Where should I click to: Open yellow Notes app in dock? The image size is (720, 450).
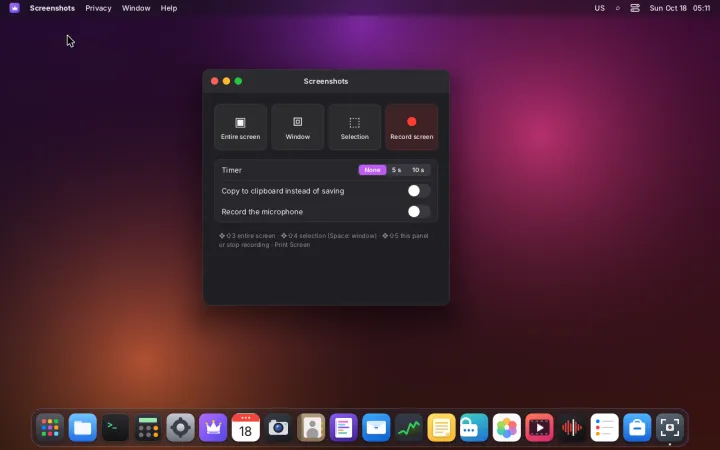pos(441,428)
